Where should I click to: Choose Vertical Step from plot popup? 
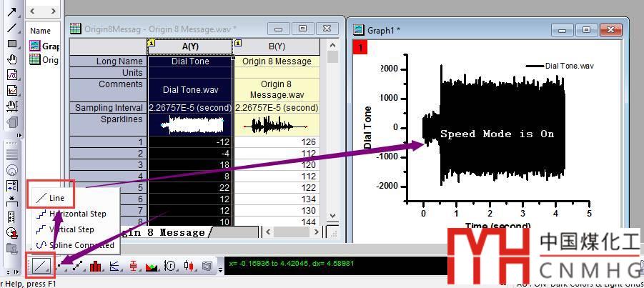(70, 229)
